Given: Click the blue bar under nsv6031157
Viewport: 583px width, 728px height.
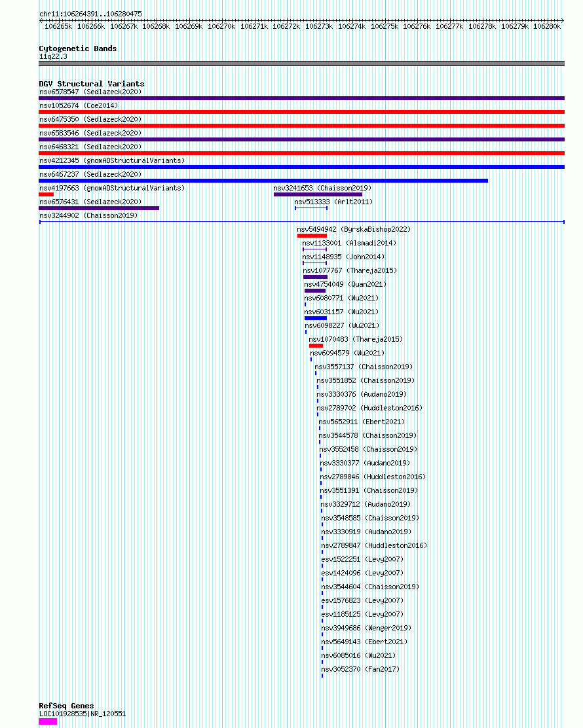Looking at the screenshot, I should pos(316,318).
